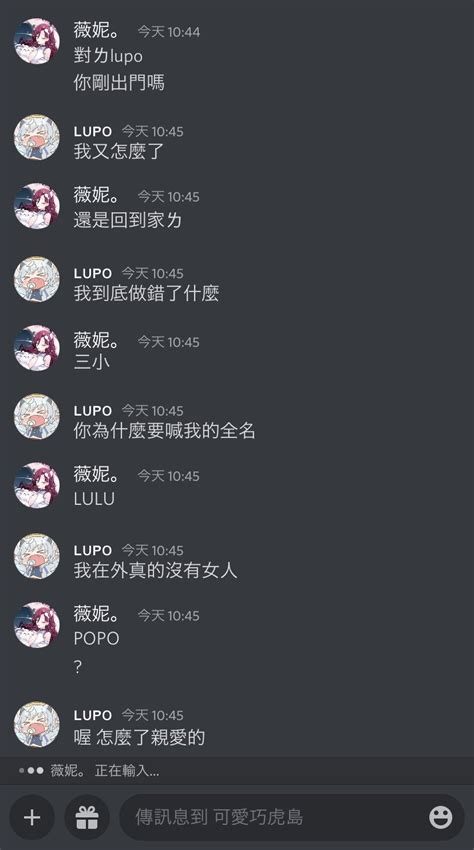The height and width of the screenshot is (850, 474).
Task: Open the gift icon button
Action: 87,817
